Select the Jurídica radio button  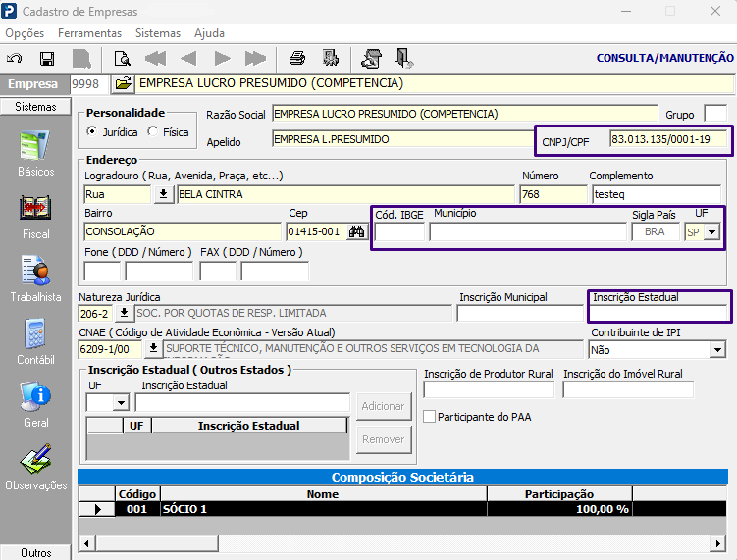[91, 132]
